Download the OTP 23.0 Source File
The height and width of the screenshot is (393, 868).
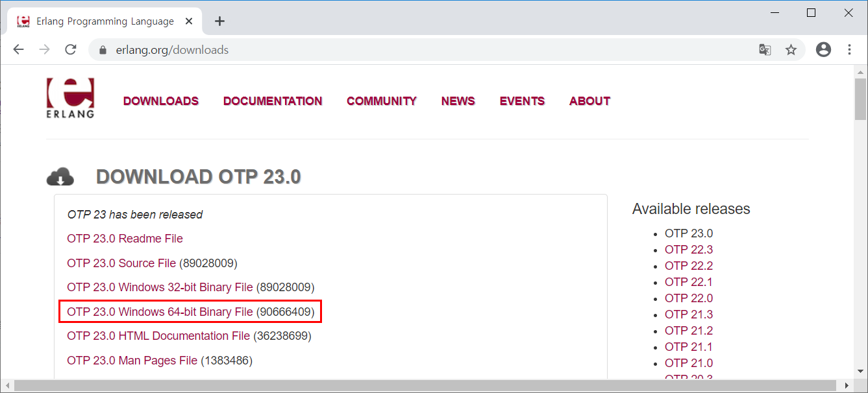121,263
